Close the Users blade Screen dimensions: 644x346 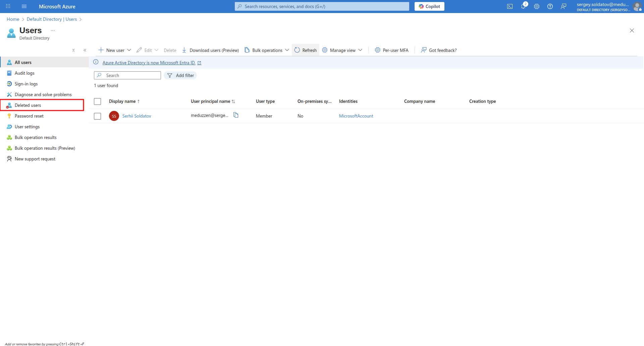(x=632, y=30)
